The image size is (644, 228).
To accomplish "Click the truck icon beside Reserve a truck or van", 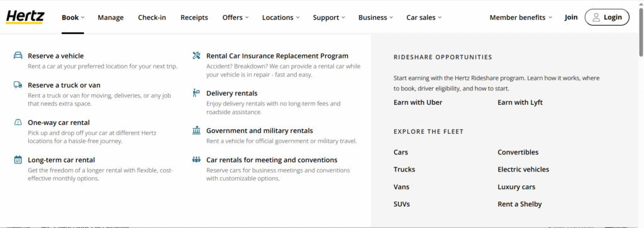I will click(x=18, y=85).
